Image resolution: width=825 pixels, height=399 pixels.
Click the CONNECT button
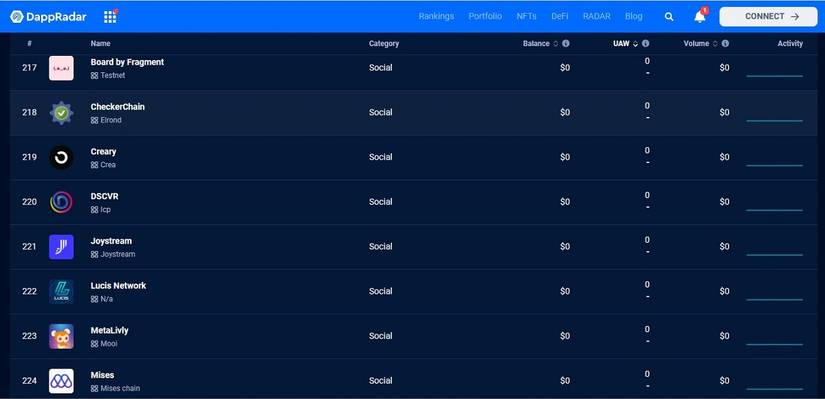click(768, 17)
